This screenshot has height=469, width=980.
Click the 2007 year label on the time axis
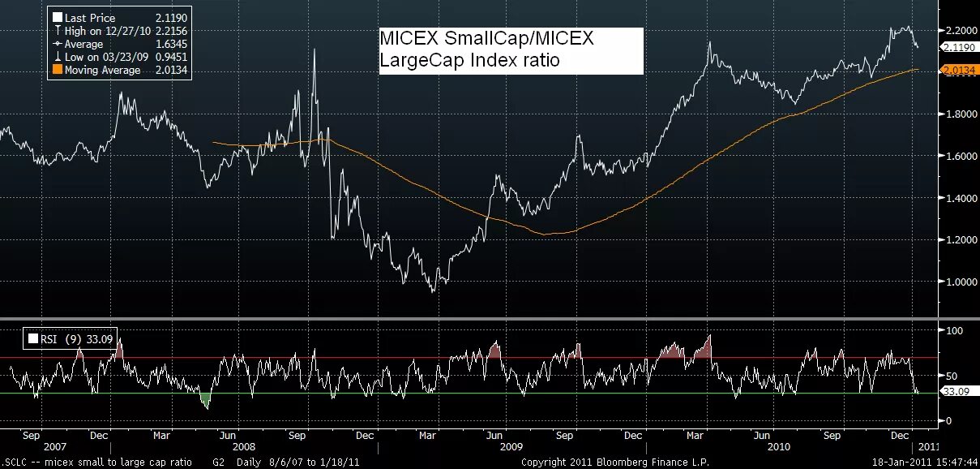point(54,447)
